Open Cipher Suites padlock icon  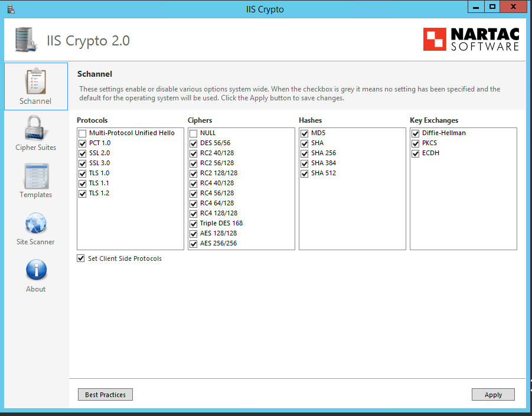tap(35, 129)
